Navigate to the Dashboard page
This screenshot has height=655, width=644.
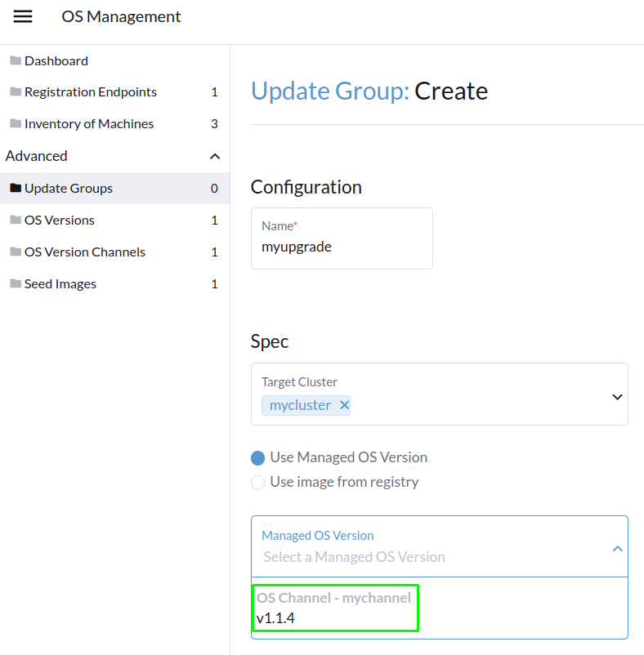pyautogui.click(x=57, y=60)
